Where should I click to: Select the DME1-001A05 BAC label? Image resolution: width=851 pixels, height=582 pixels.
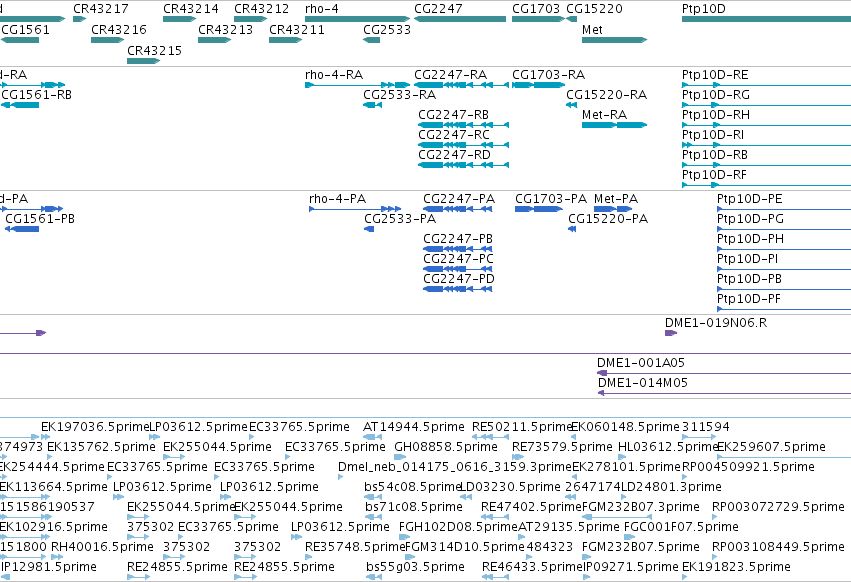[x=641, y=363]
